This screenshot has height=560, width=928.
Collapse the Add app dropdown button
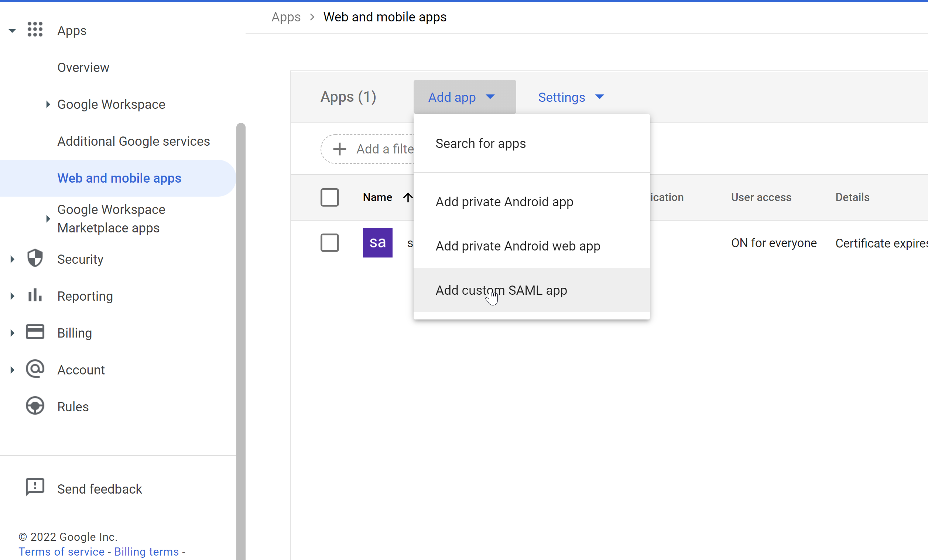click(x=465, y=97)
